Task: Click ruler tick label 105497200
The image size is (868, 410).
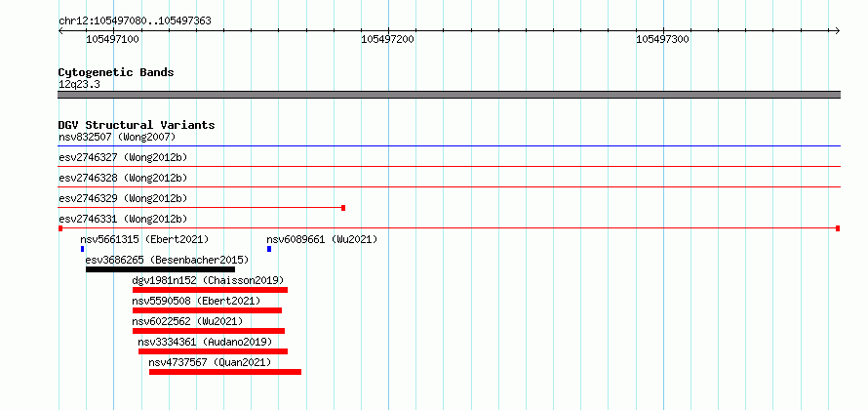Action: click(x=387, y=39)
